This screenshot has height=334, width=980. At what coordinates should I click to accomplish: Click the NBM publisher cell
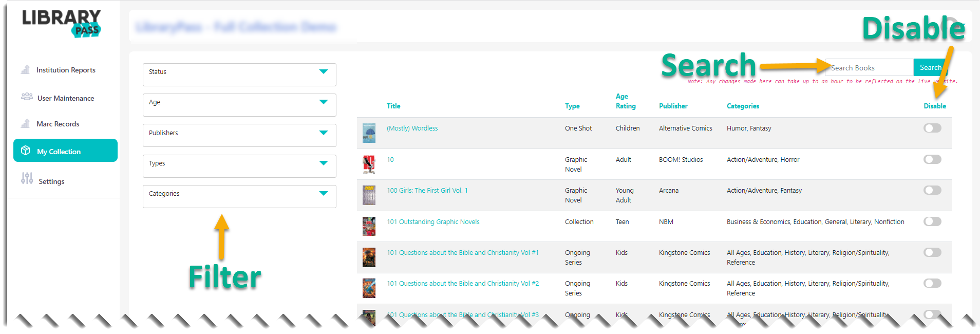666,222
